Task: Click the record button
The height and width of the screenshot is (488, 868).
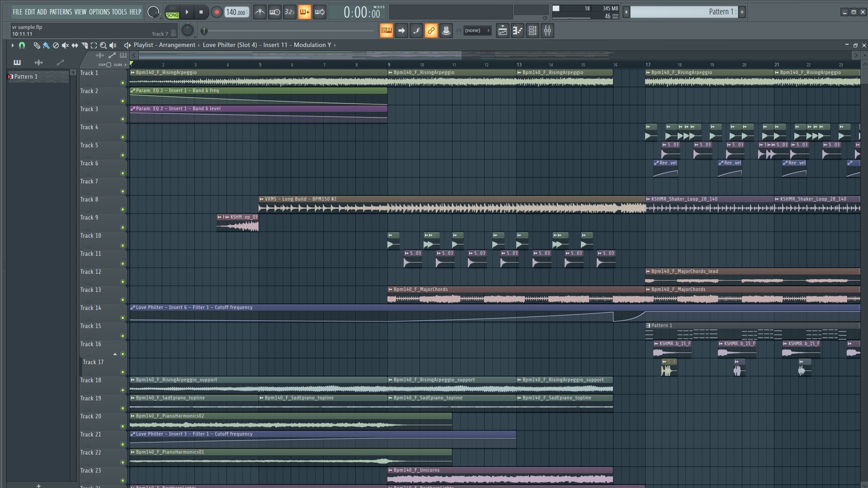Action: pos(217,12)
